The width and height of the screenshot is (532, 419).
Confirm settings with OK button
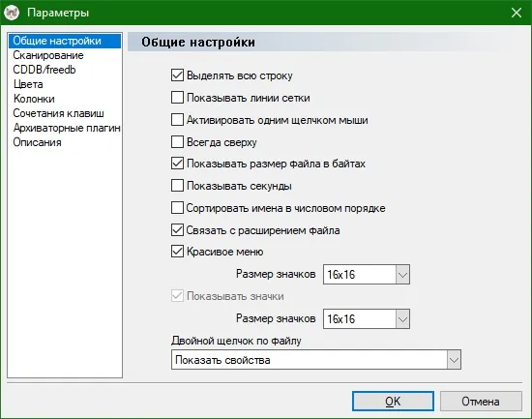tap(393, 402)
